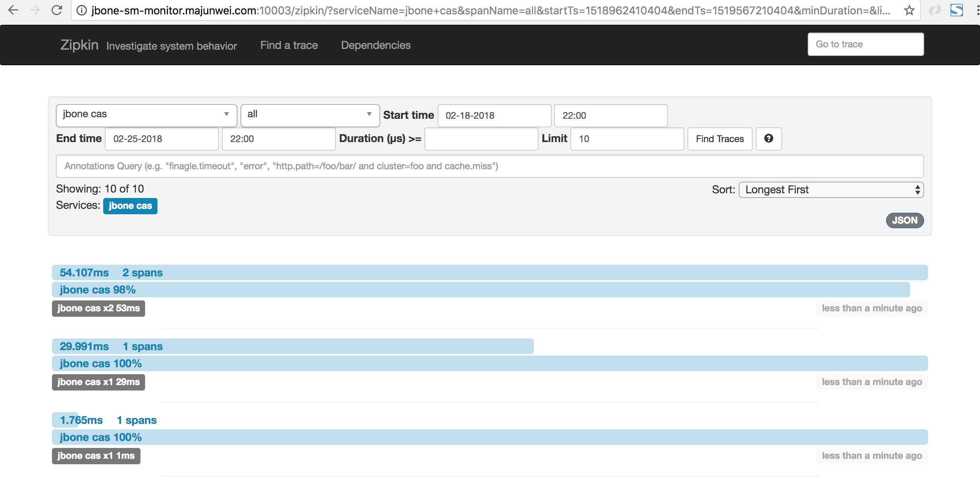Image resolution: width=980 pixels, height=479 pixels.
Task: Click the jbone cas service tag
Action: pos(130,206)
